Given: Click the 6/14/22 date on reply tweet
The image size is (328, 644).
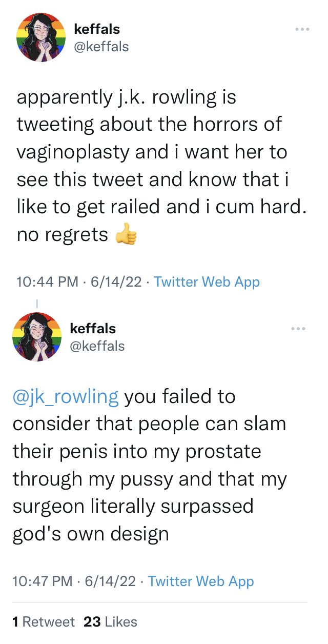Looking at the screenshot, I should pyautogui.click(x=111, y=581).
